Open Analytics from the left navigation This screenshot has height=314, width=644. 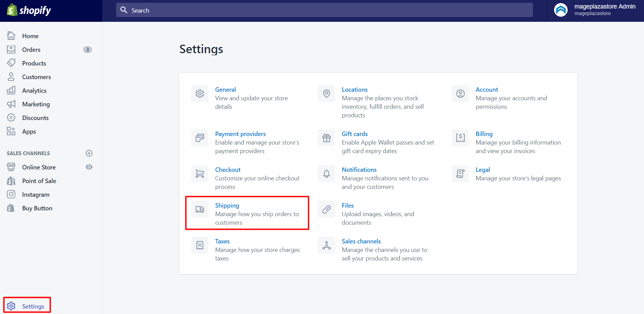tap(34, 91)
